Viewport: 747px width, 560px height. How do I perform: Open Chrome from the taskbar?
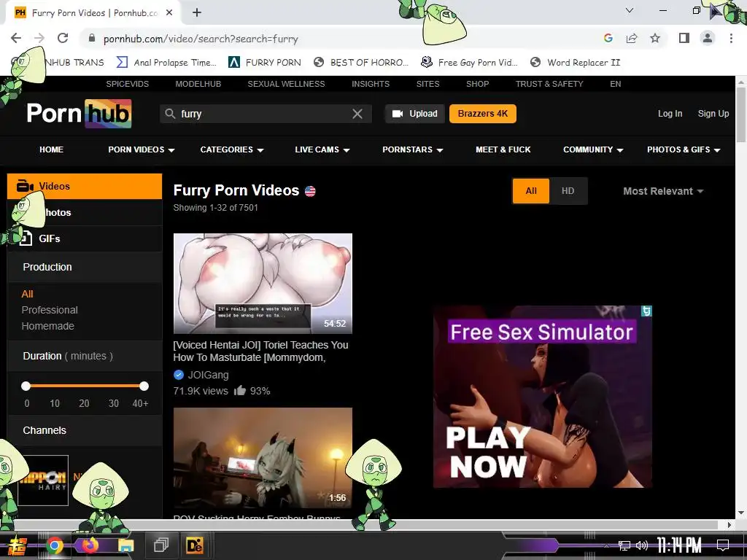54,545
